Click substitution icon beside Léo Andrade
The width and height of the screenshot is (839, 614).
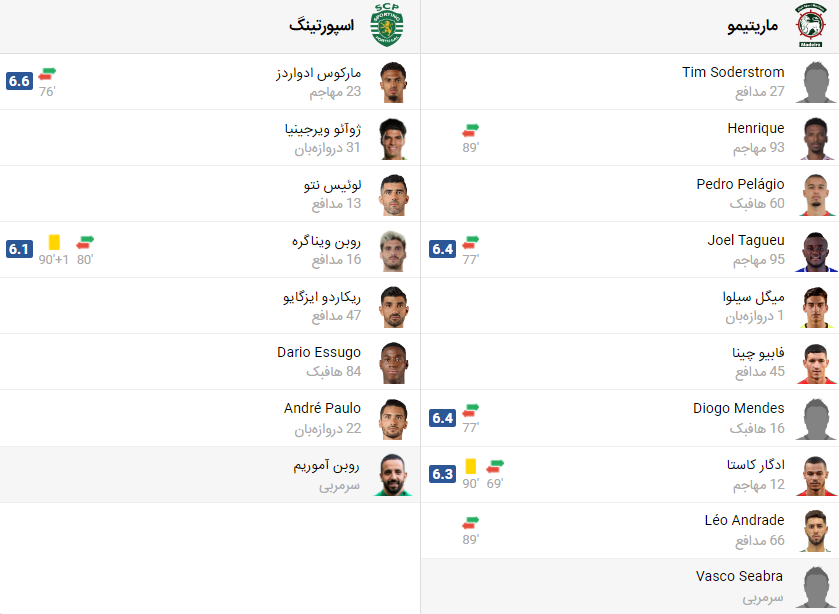coord(471,522)
